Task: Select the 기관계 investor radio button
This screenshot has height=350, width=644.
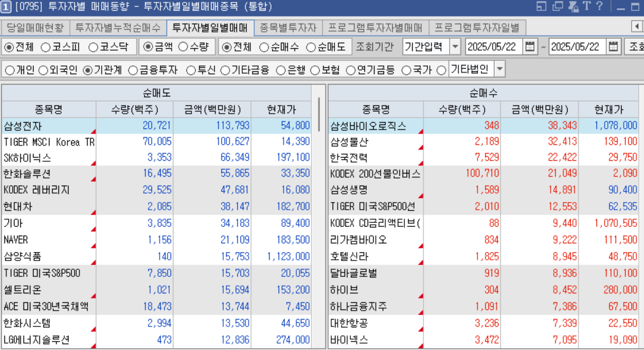Action: (x=88, y=71)
